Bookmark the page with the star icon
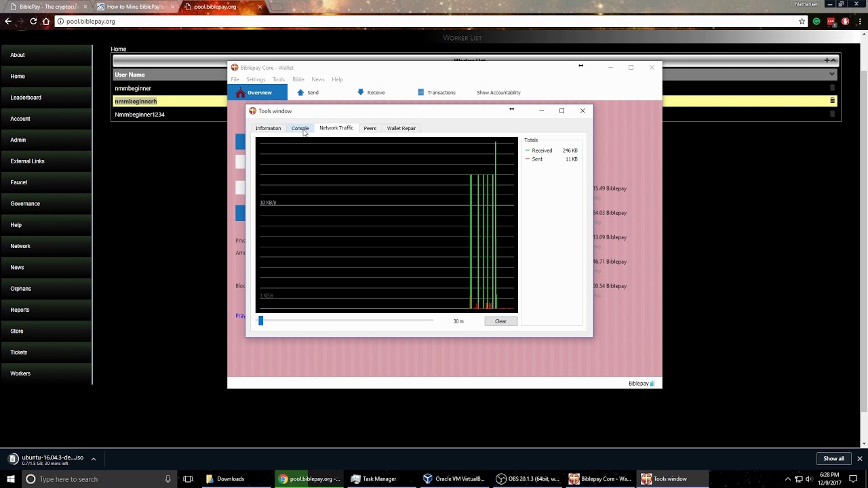Screen dimensions: 868x488 [x=802, y=22]
